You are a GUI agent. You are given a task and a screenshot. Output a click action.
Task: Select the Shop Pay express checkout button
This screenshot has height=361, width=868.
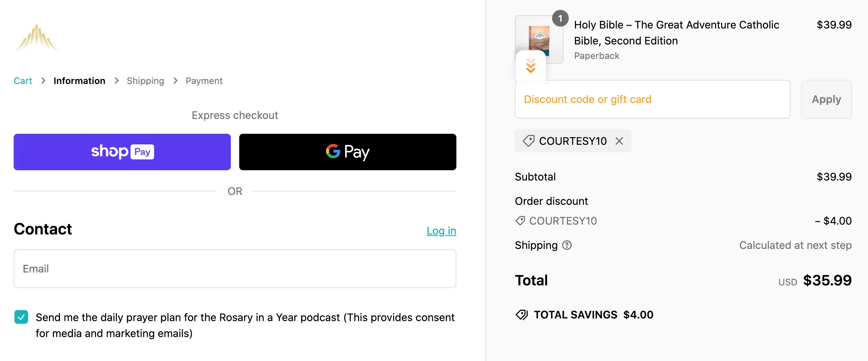point(122,152)
